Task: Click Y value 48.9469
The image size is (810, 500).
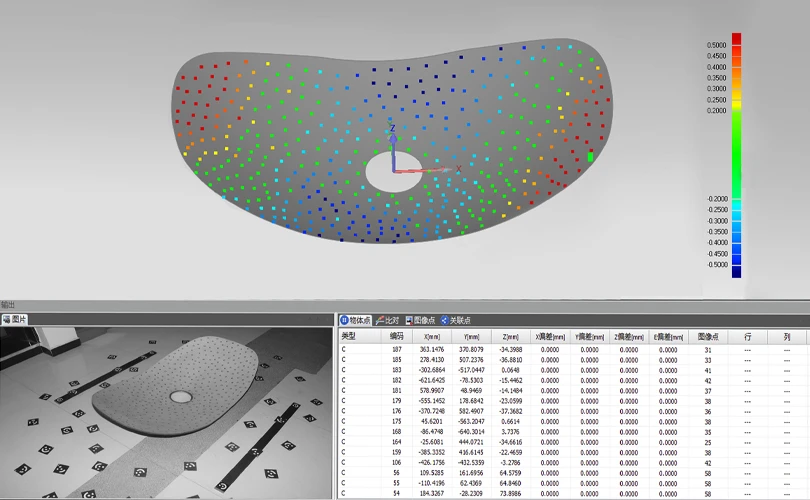Action: tap(471, 391)
